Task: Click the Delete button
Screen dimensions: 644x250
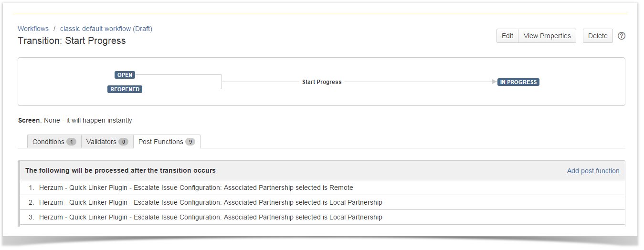Action: [x=597, y=36]
